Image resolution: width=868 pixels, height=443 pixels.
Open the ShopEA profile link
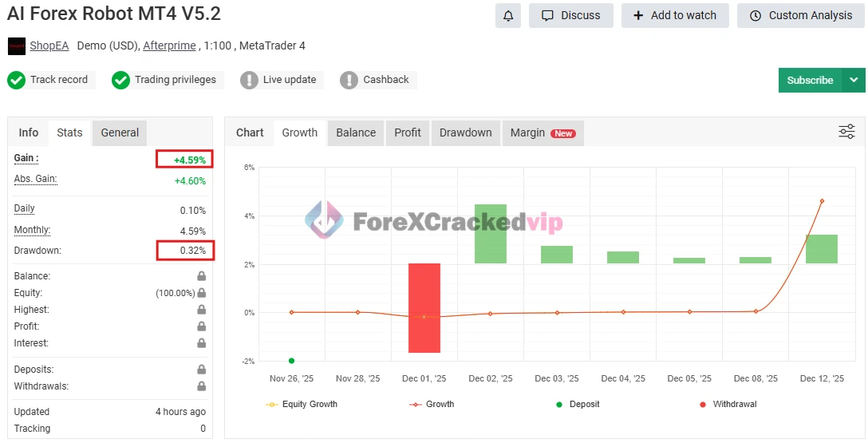pos(49,46)
